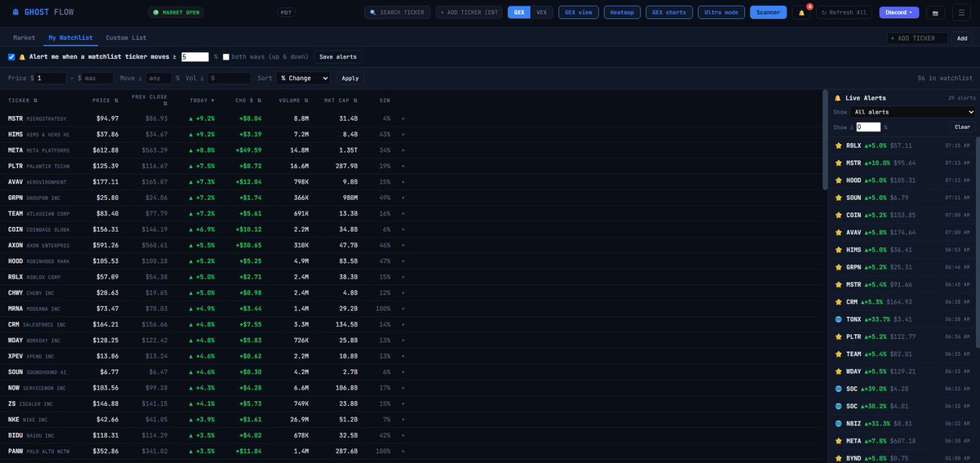Click the Ghost Flow logo icon
The width and height of the screenshot is (980, 463).
[x=16, y=12]
